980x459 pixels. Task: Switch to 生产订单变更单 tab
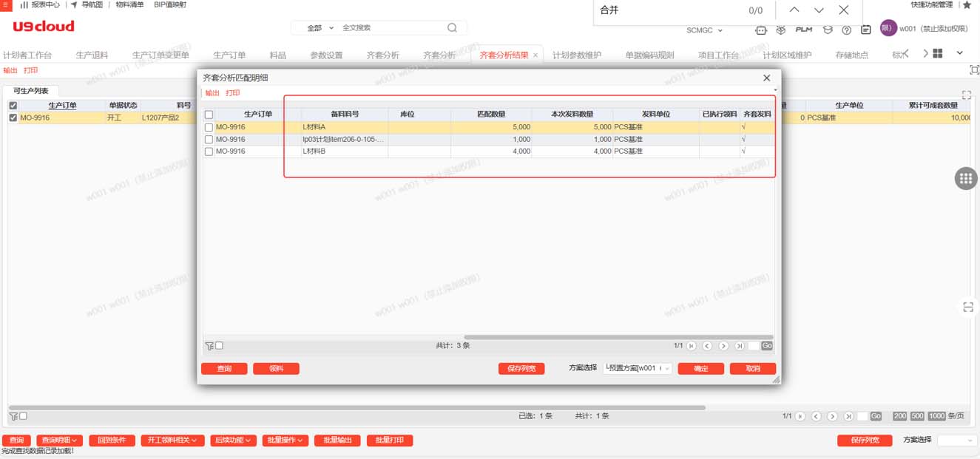point(160,55)
